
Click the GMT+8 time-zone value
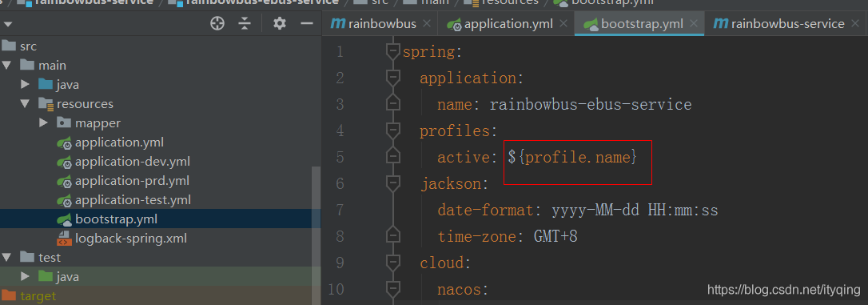(x=555, y=237)
